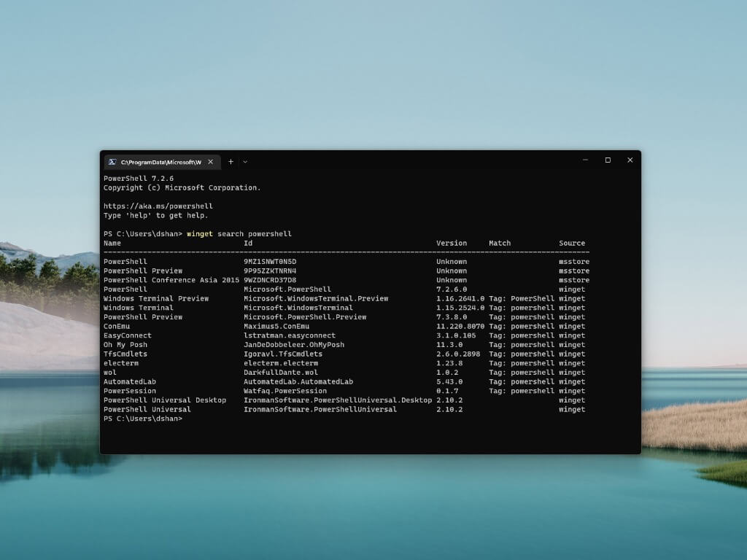
Task: Click 'PowerShell Conference Asia 2015' name
Action: point(171,280)
